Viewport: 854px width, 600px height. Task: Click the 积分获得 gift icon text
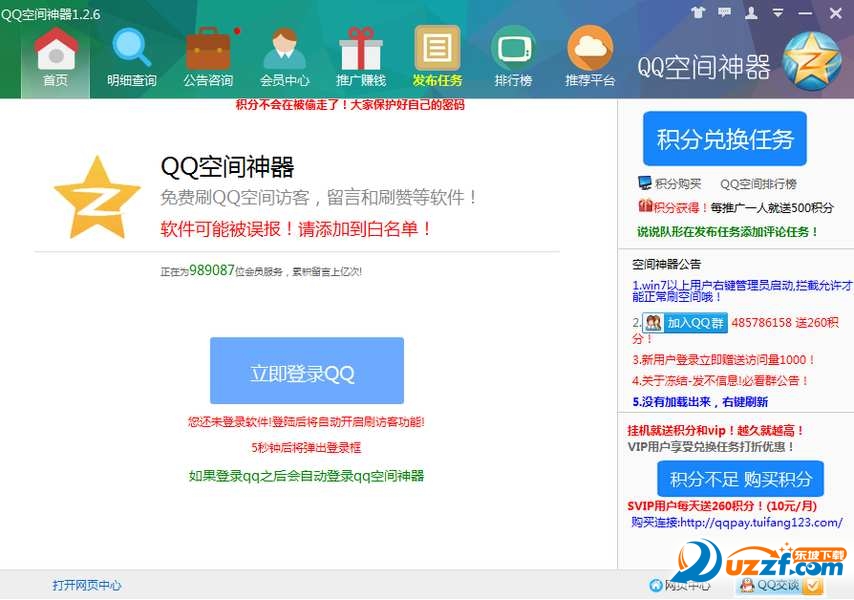pos(673,207)
